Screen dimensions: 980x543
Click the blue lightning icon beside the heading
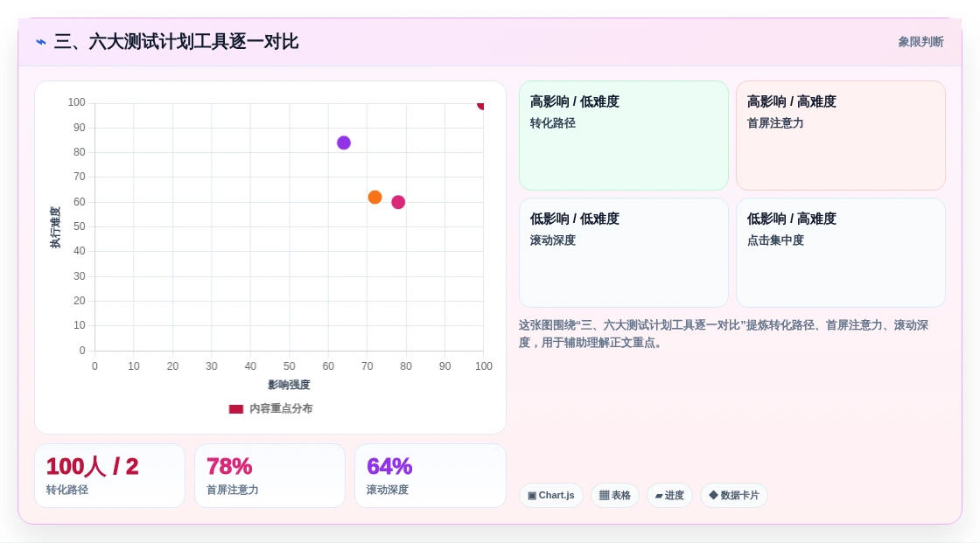pyautogui.click(x=41, y=42)
